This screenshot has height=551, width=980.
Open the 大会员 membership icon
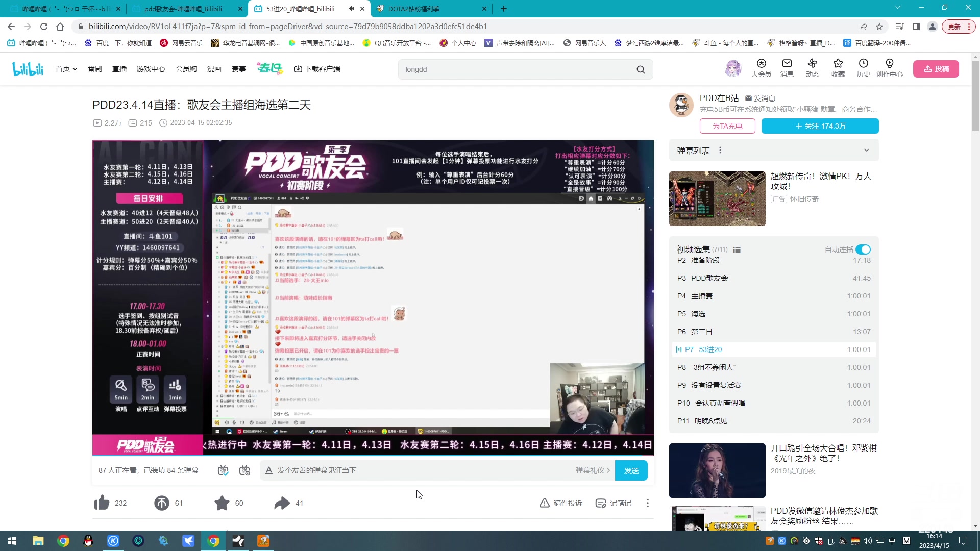(x=761, y=68)
